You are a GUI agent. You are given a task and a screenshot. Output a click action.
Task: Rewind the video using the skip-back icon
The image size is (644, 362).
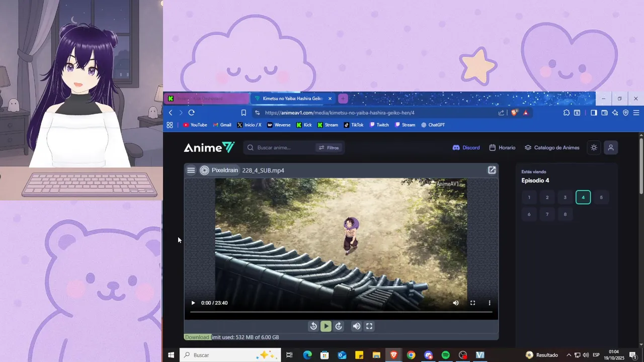tap(313, 326)
